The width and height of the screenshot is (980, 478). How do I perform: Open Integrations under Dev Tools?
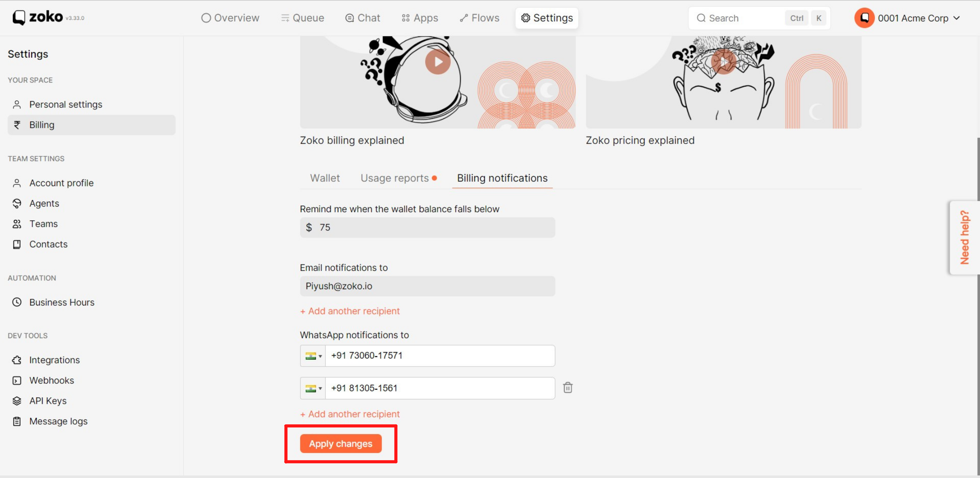[x=91, y=360]
